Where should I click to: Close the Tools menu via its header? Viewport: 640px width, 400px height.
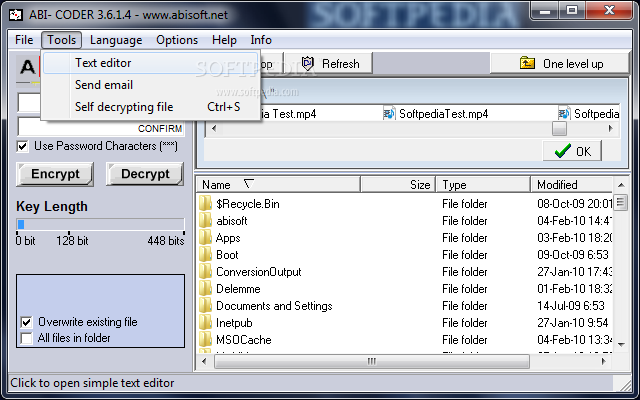click(61, 40)
